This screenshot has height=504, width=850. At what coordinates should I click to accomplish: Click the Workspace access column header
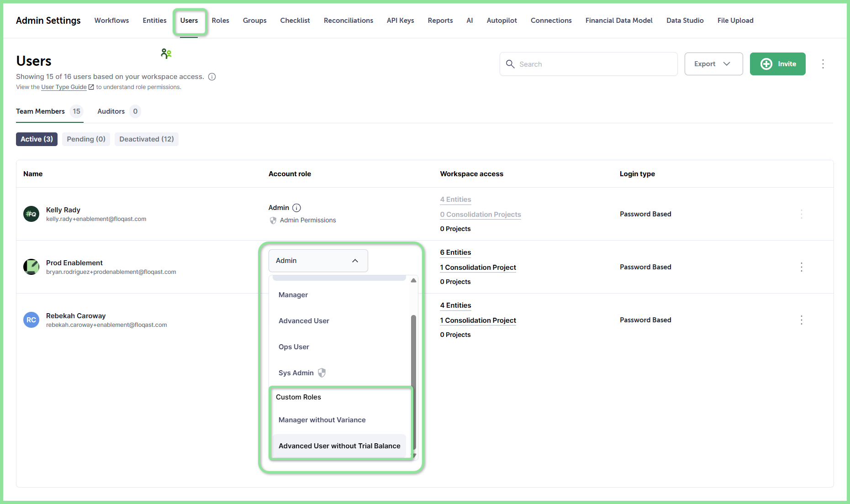[471, 174]
